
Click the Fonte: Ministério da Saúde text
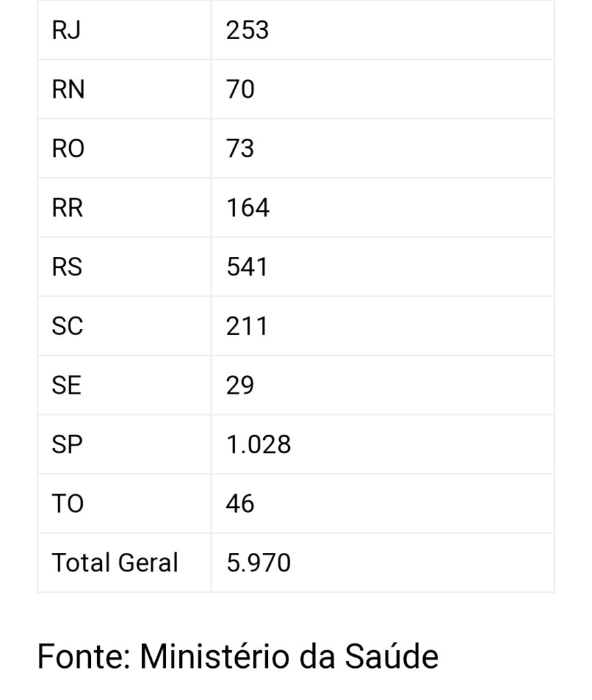237,657
